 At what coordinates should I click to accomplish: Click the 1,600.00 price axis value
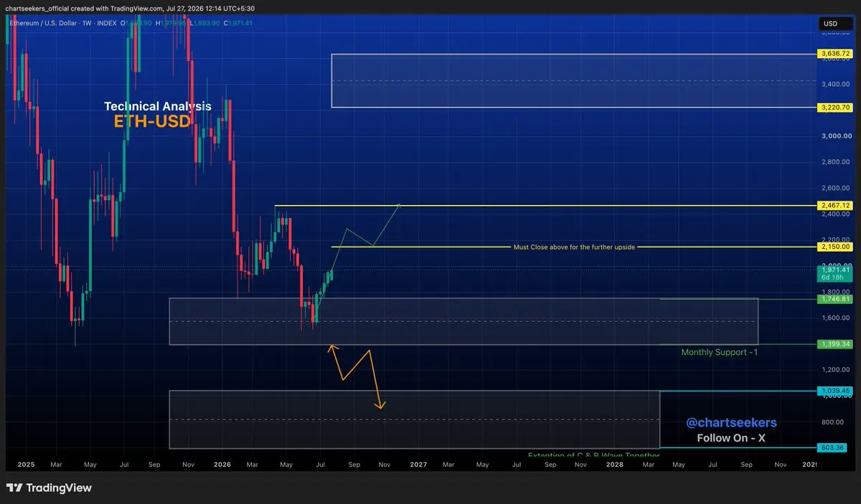pos(836,318)
